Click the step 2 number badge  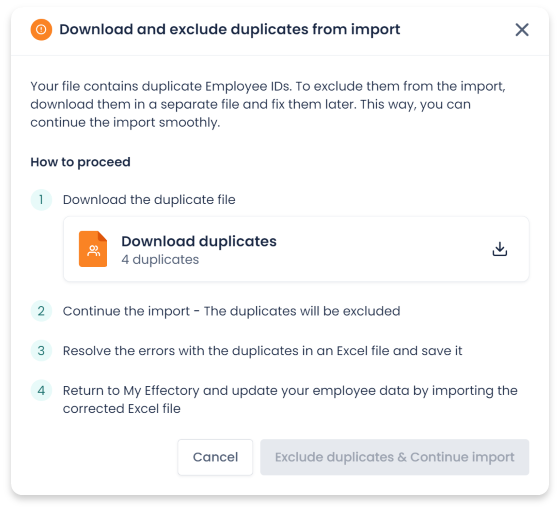pos(41,311)
